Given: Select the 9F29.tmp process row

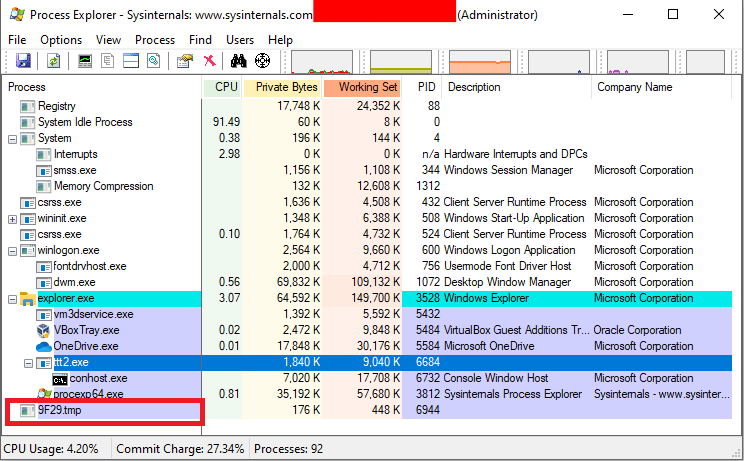Looking at the screenshot, I should point(60,411).
